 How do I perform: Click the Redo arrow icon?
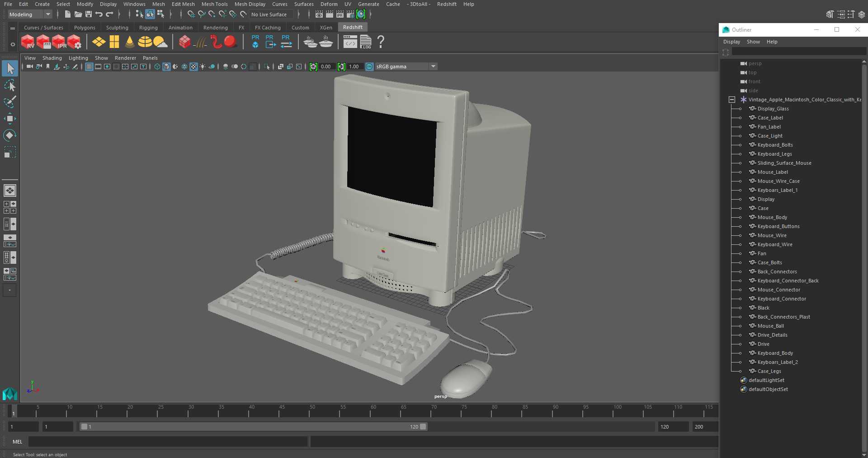pyautogui.click(x=109, y=14)
